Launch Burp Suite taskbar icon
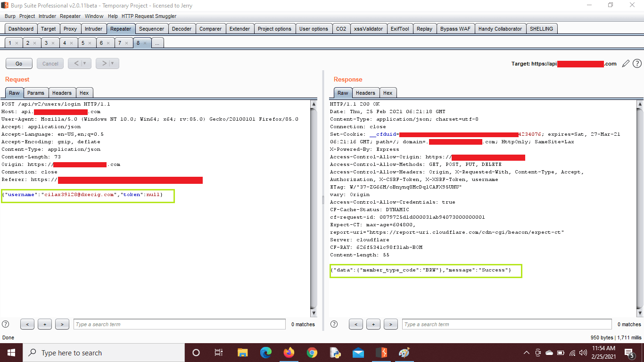The image size is (644, 362). tap(381, 353)
